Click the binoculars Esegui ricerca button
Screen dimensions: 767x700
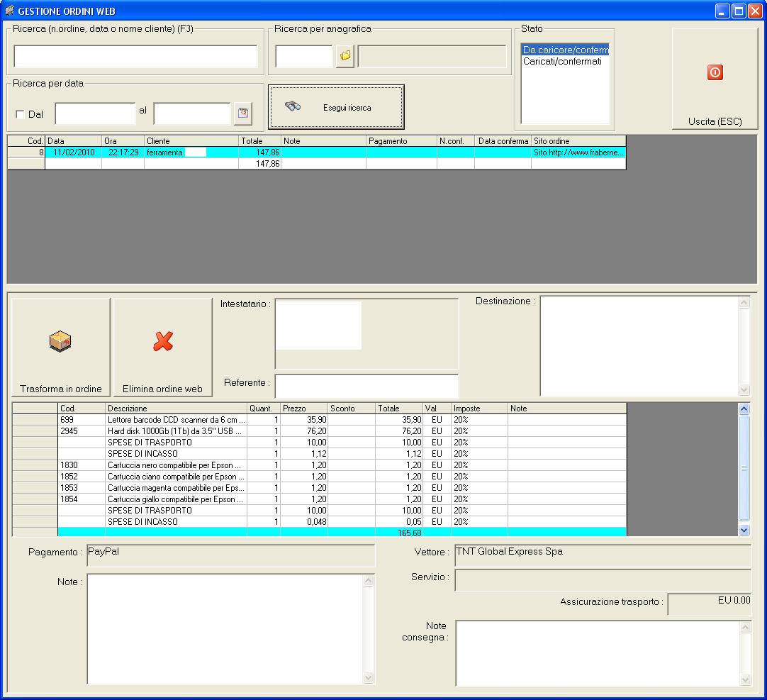click(336, 107)
